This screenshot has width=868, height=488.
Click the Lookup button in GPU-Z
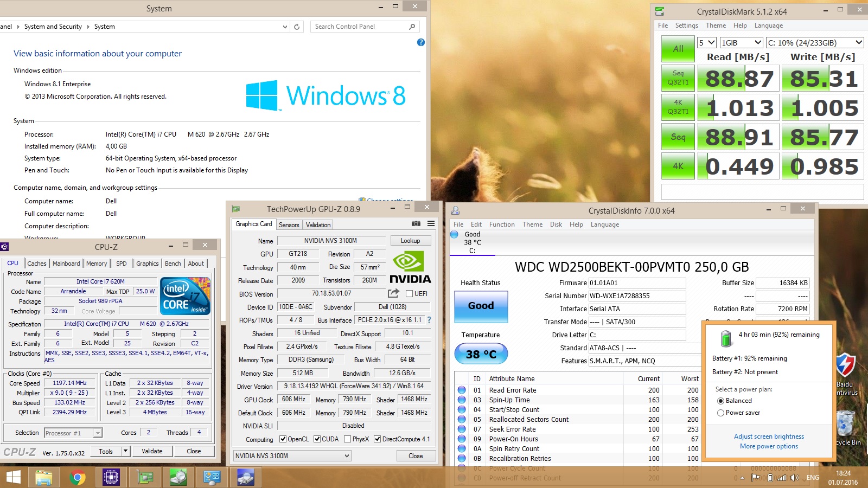pos(410,241)
